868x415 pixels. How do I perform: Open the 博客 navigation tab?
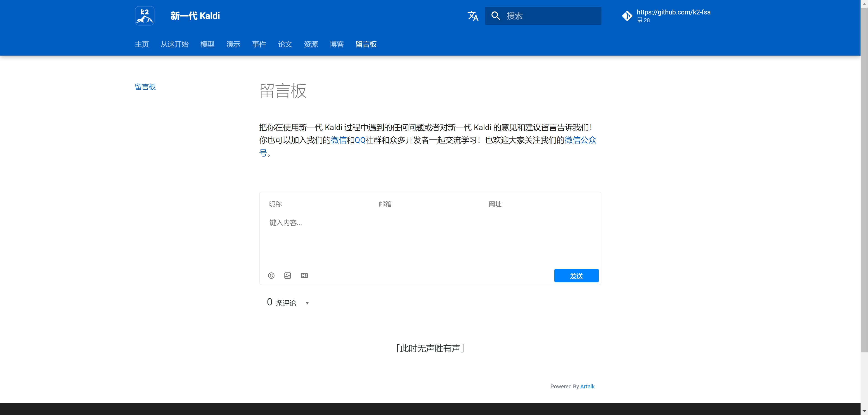[337, 44]
